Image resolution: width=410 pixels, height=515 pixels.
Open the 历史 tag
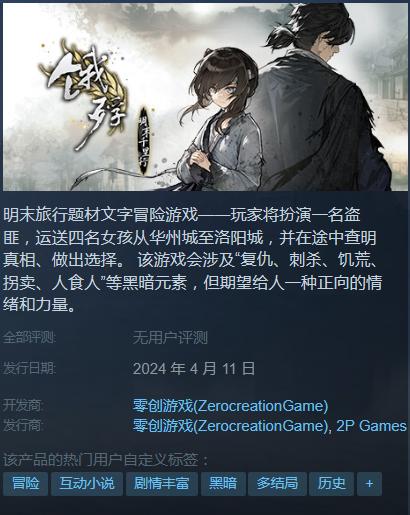click(331, 483)
